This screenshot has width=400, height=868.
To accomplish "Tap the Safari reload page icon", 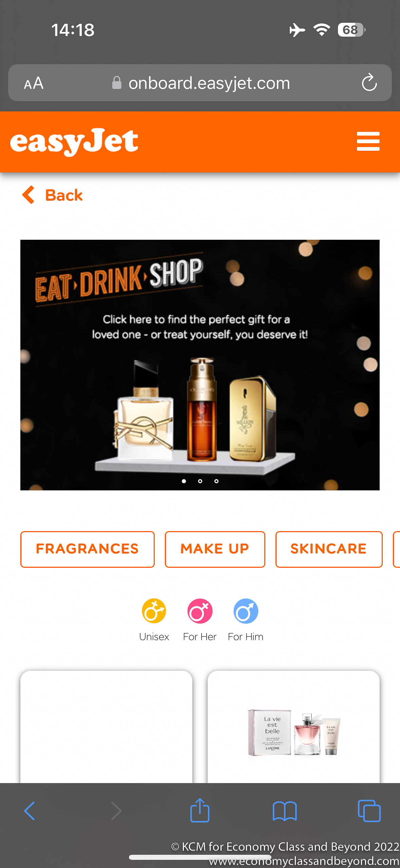I will pyautogui.click(x=369, y=83).
